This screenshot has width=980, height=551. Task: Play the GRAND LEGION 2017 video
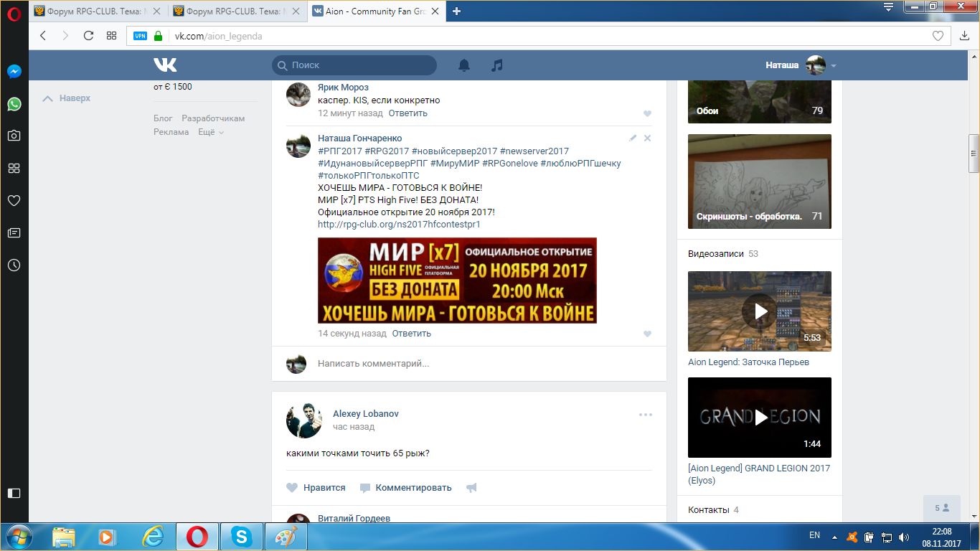point(760,418)
